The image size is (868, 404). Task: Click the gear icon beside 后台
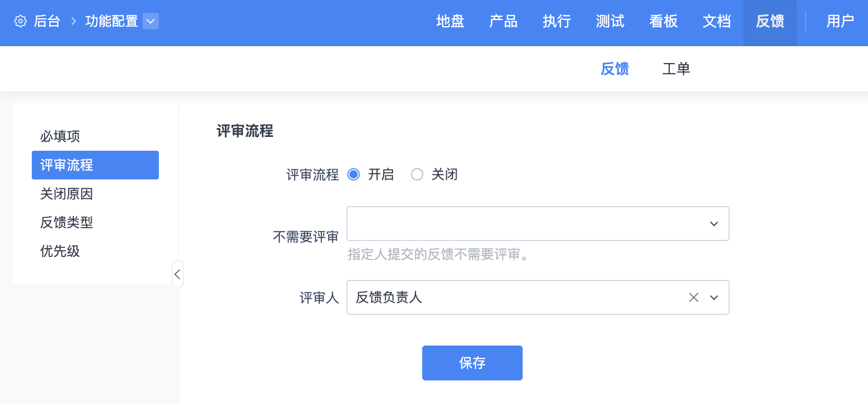[x=20, y=21]
